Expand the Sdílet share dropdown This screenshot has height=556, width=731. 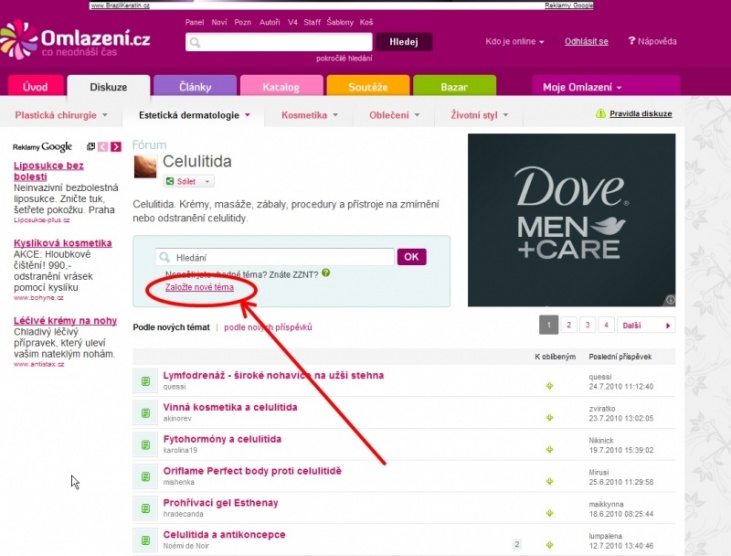(x=208, y=182)
